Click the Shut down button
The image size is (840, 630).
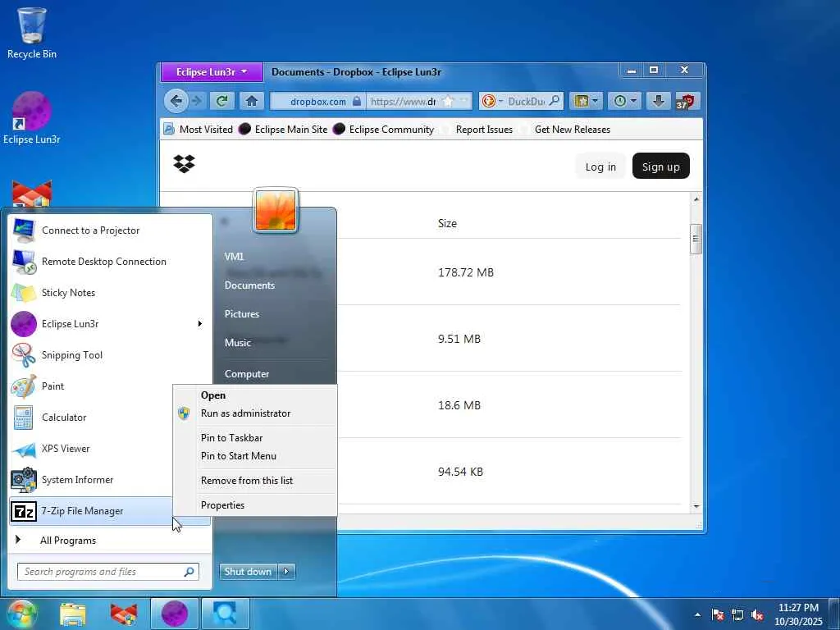point(248,571)
